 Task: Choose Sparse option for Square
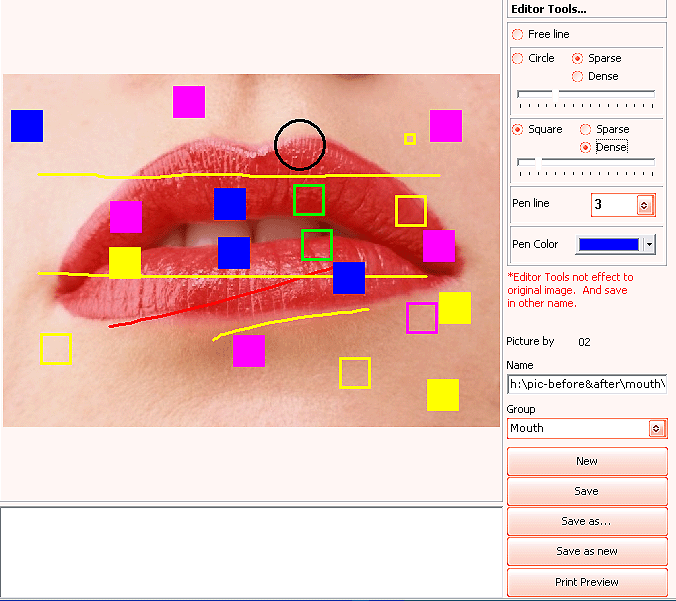coord(585,129)
